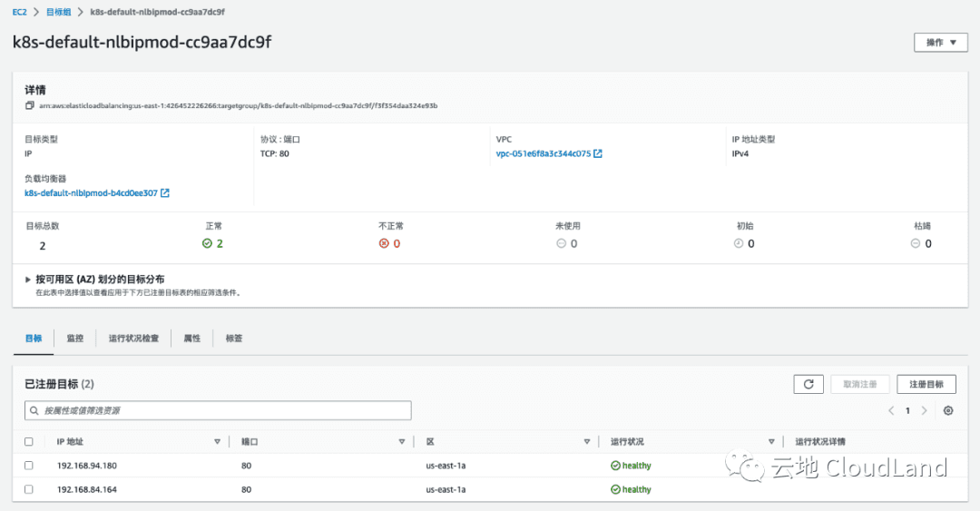The image size is (980, 511).
Task: Copy the target group ARN with copy icon
Action: coord(29,106)
